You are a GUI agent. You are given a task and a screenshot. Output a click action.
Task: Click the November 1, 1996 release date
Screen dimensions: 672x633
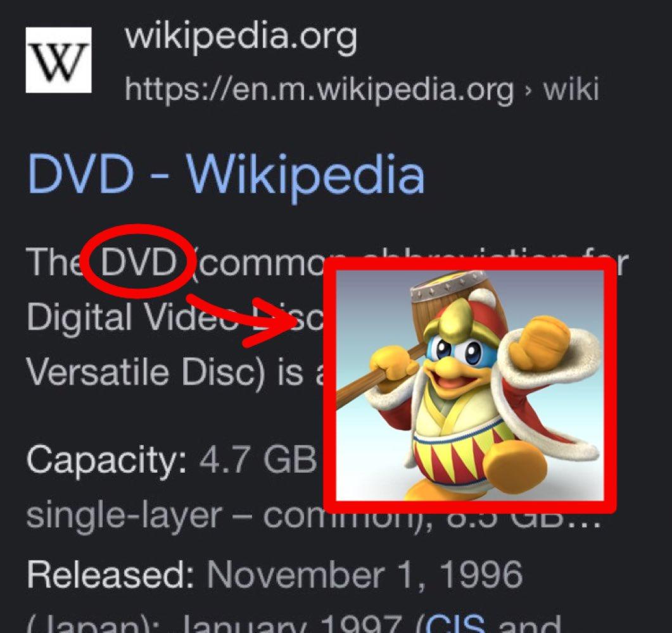click(365, 574)
